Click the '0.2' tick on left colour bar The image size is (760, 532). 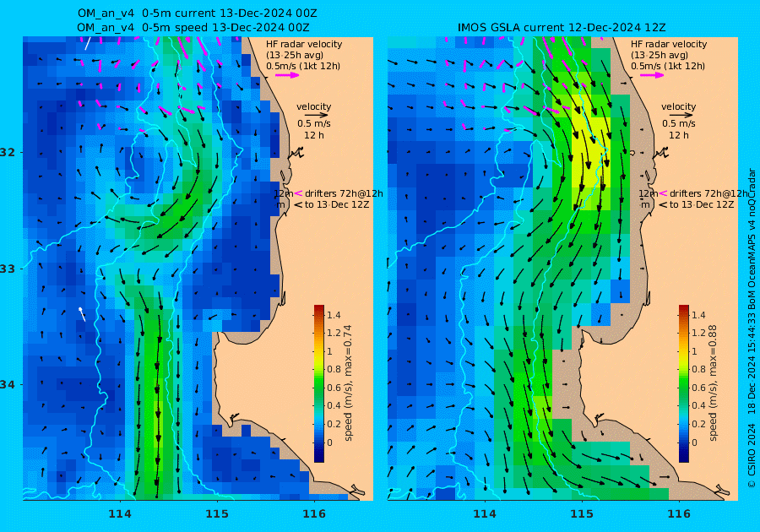tap(334, 424)
